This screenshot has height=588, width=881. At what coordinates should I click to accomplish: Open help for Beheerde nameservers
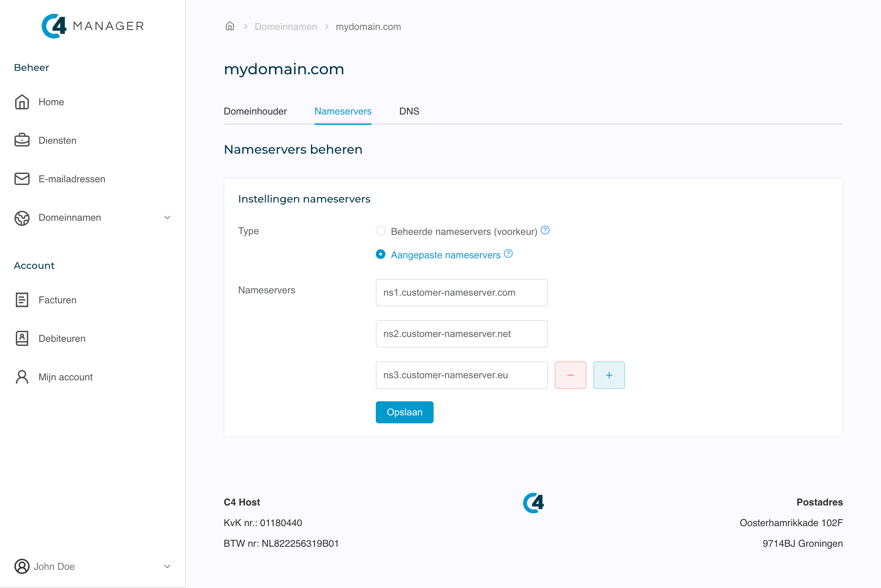545,230
